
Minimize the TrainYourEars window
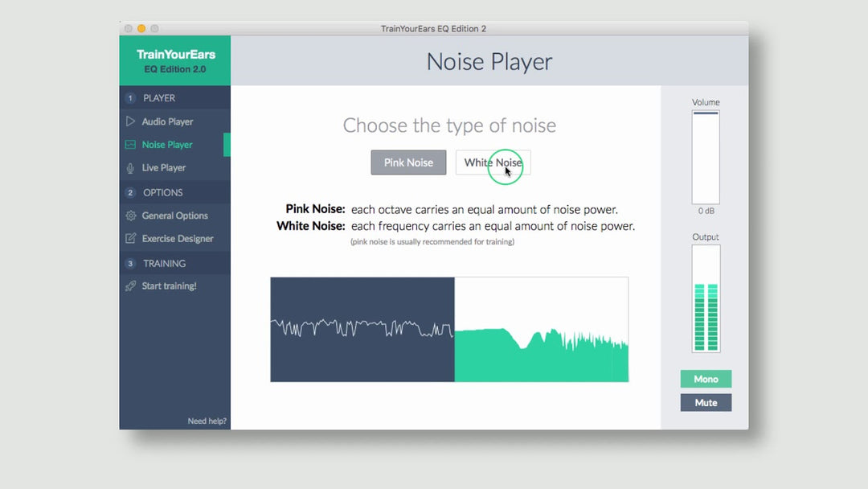point(141,28)
